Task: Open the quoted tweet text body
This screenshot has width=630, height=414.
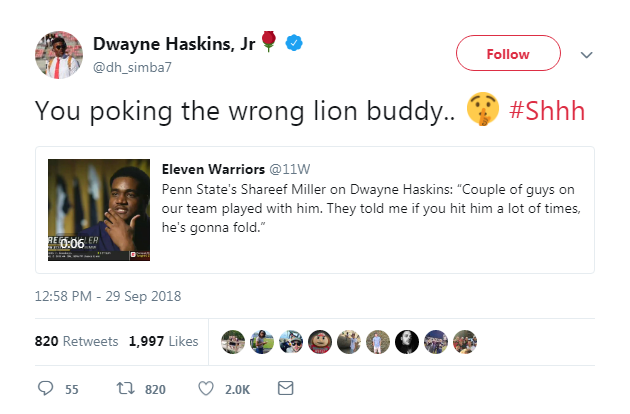Action: point(370,207)
